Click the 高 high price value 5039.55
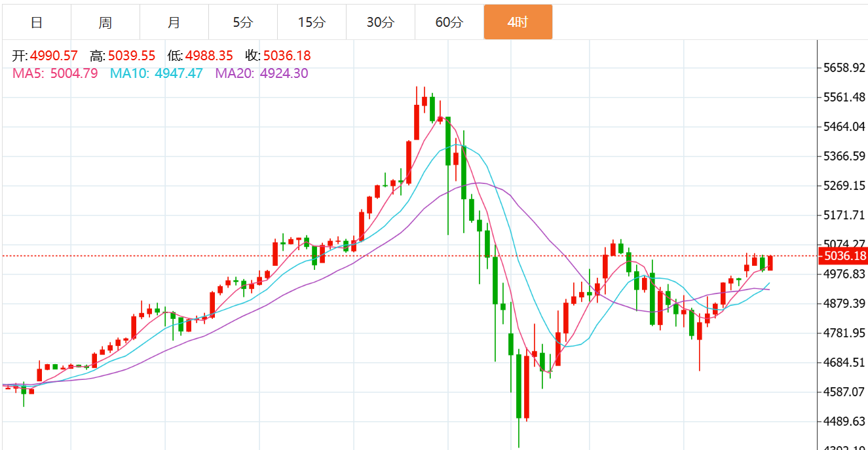 pyautogui.click(x=132, y=56)
